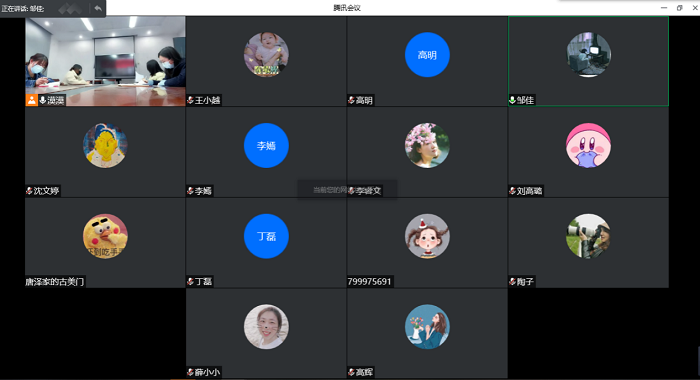The image size is (700, 380).
Task: Click the muted mic icon beside 沈文婷
Action: 29,191
